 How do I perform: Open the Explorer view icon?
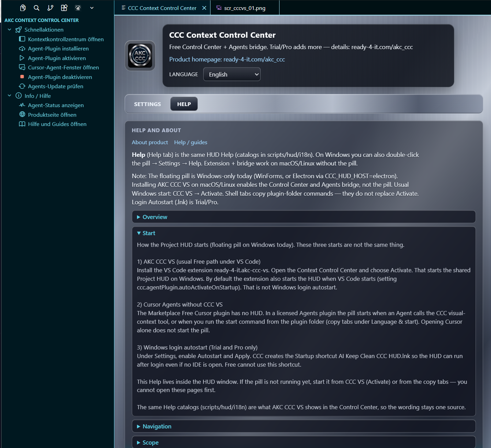pyautogui.click(x=23, y=8)
